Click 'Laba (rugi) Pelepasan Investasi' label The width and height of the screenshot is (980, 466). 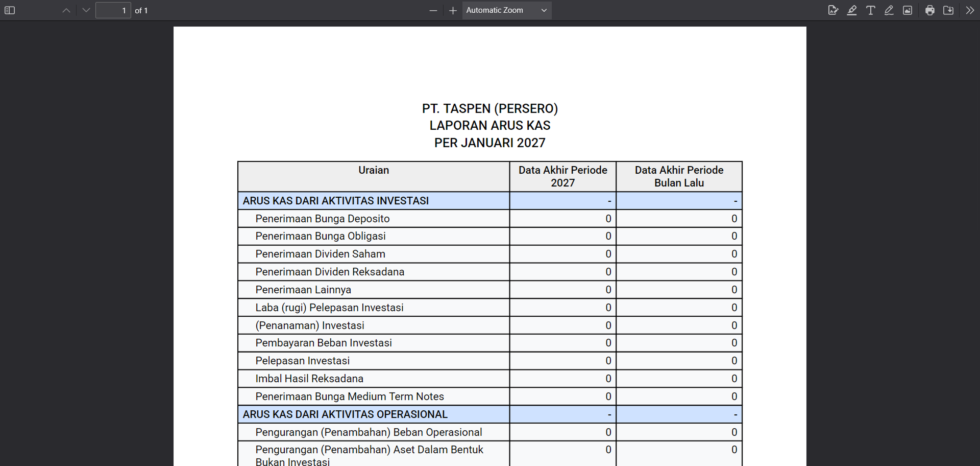329,308
